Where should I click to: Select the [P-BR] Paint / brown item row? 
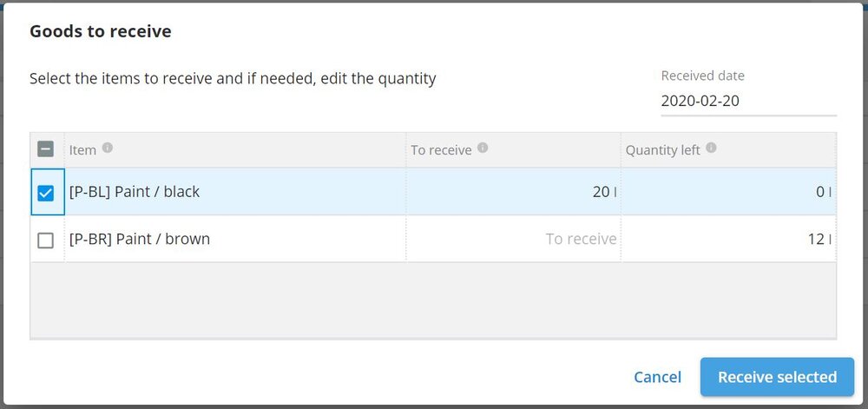coord(433,239)
